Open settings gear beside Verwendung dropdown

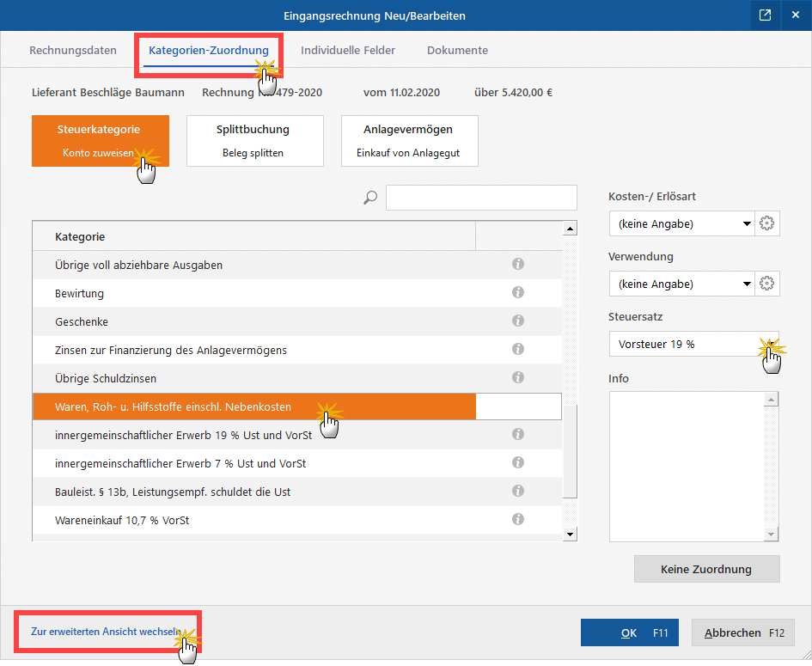point(767,284)
